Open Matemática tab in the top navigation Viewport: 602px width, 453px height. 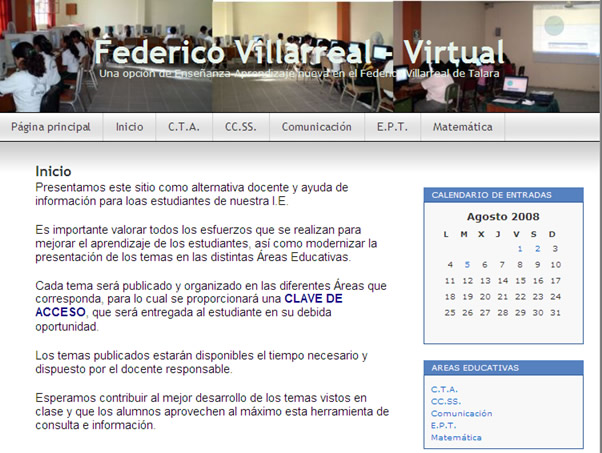462,127
